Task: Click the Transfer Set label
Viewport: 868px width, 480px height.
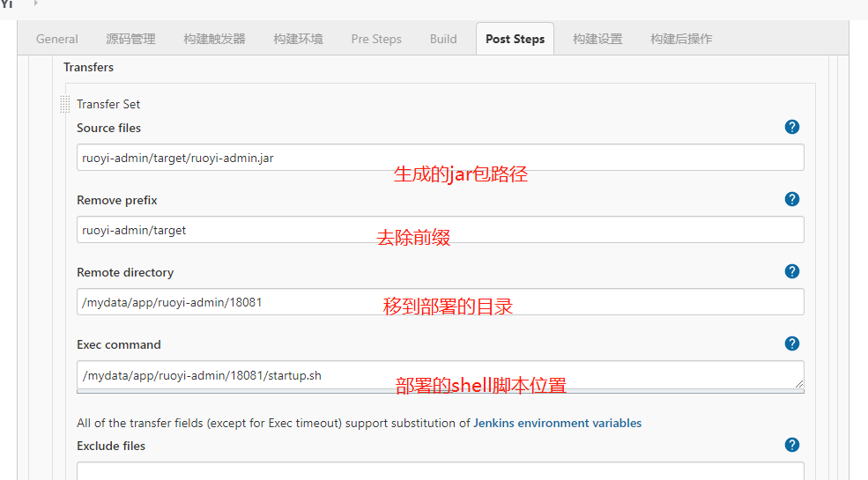Action: 108,104
